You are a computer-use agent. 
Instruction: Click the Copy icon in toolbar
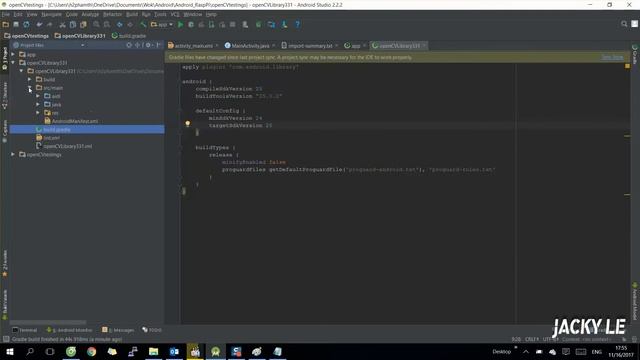tap(73, 24)
